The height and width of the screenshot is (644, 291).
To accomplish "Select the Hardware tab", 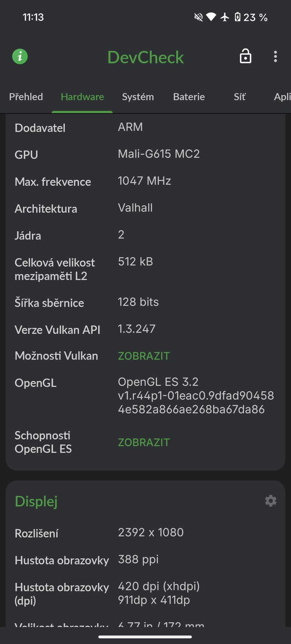I will [82, 97].
